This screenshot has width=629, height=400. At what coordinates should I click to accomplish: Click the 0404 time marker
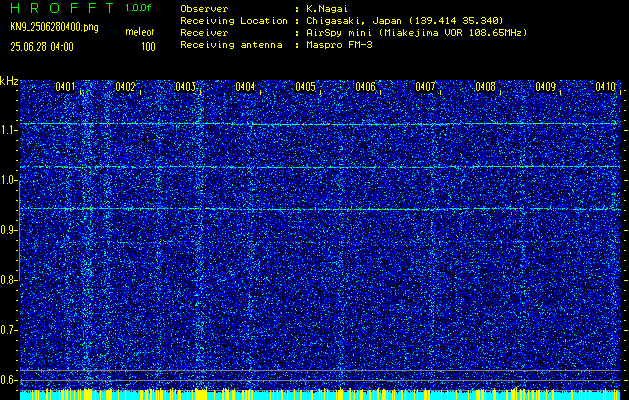[245, 87]
